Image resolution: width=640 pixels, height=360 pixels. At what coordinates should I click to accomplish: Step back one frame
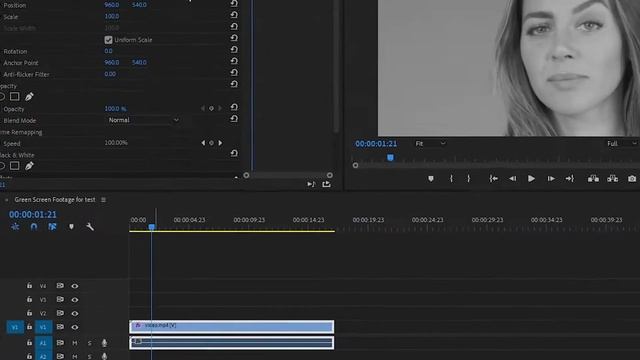(512, 179)
